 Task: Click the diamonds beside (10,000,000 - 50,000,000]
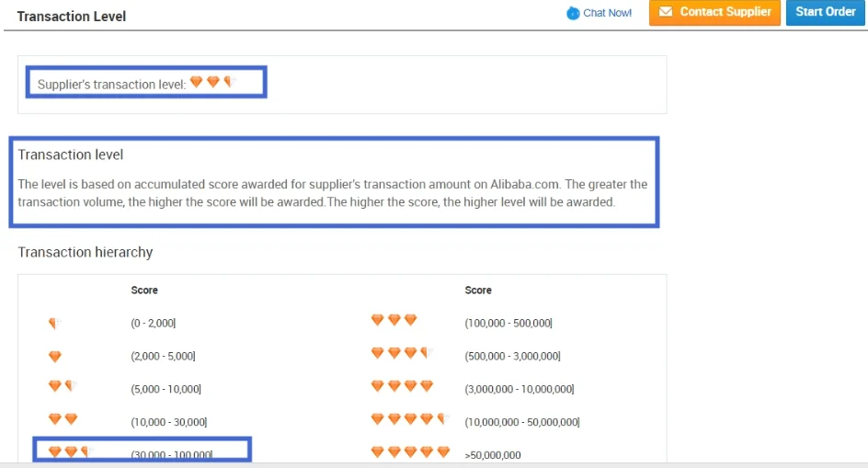(408, 419)
